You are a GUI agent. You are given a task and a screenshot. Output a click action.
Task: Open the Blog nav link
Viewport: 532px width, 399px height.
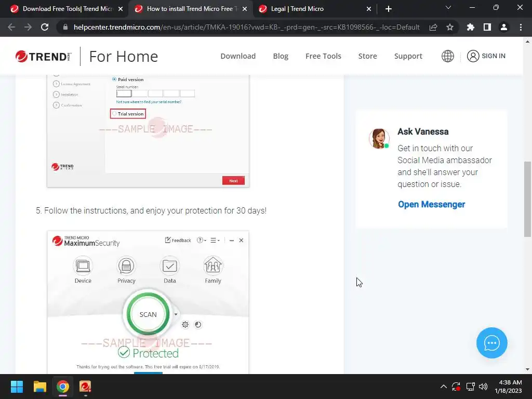281,56
